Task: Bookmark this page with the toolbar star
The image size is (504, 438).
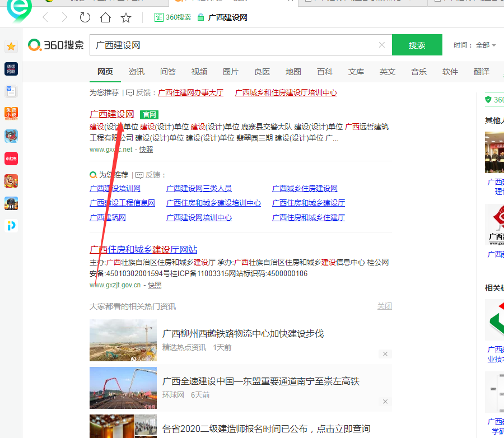Action: pyautogui.click(x=126, y=17)
